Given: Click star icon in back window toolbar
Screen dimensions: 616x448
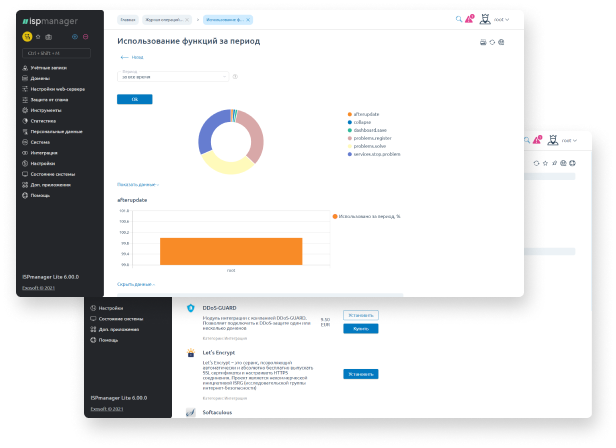Looking at the screenshot, I should [545, 163].
